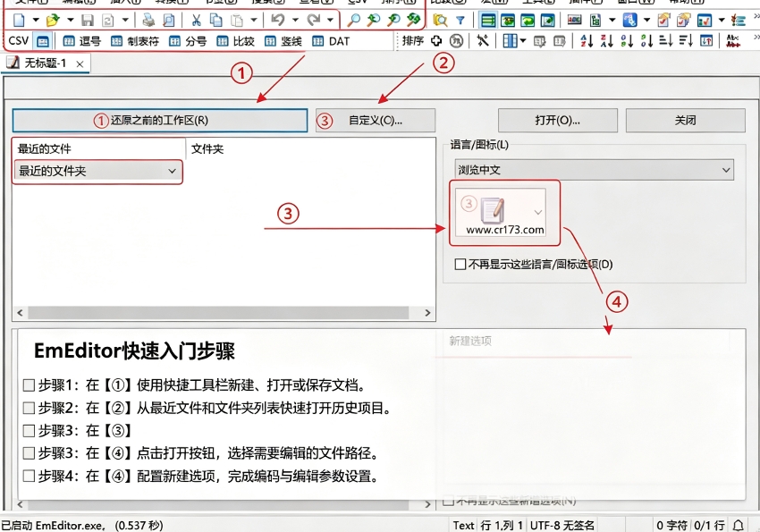This screenshot has height=532, width=760.
Task: Click the New file icon in toolbar
Action: (19, 21)
